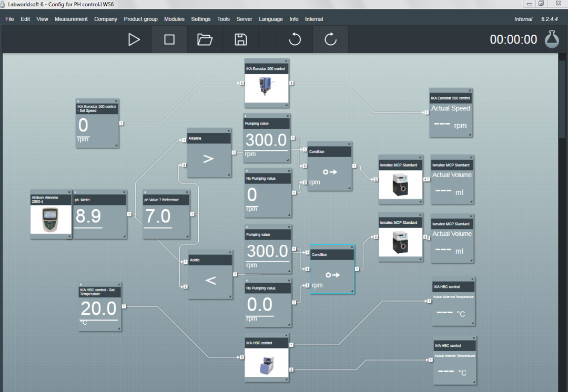Open the Edit menu
This screenshot has height=392, width=568.
(25, 19)
